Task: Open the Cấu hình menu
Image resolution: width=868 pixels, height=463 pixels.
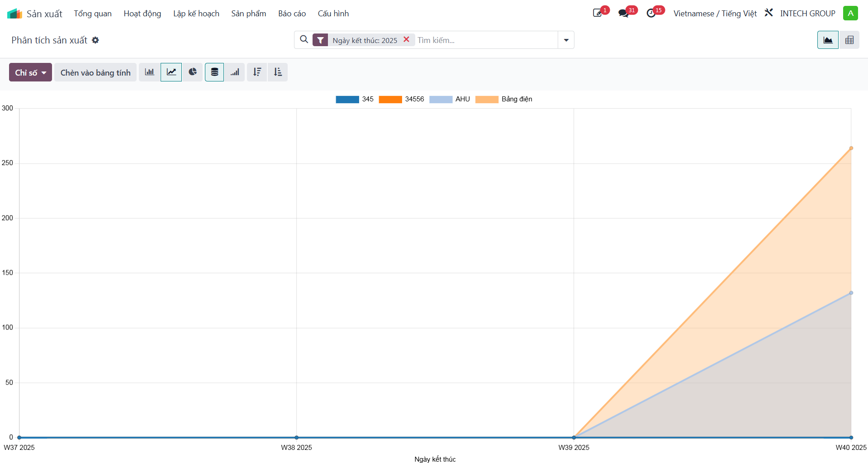Action: (x=333, y=14)
